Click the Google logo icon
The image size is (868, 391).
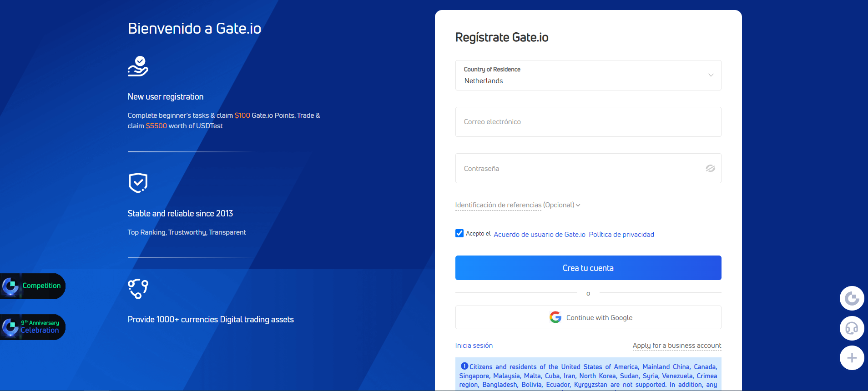[x=555, y=317]
